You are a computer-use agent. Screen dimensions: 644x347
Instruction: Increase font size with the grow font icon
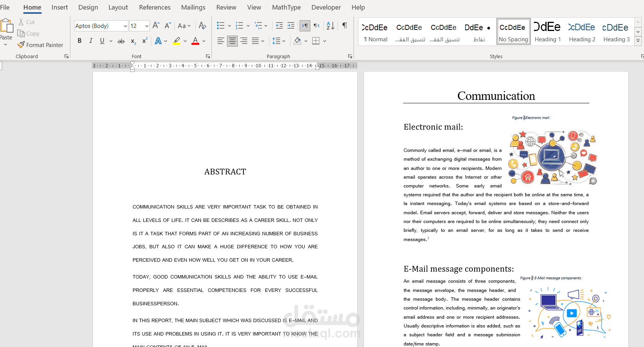(x=156, y=26)
